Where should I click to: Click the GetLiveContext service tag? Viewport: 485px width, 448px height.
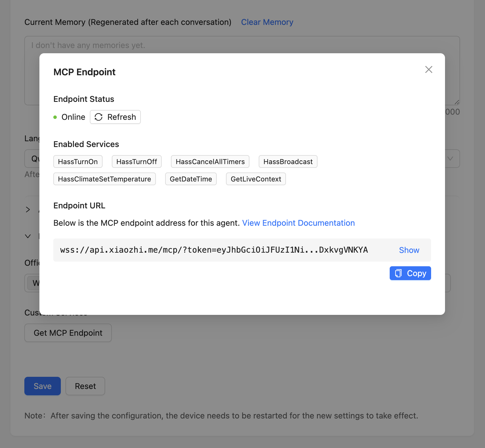coord(256,179)
